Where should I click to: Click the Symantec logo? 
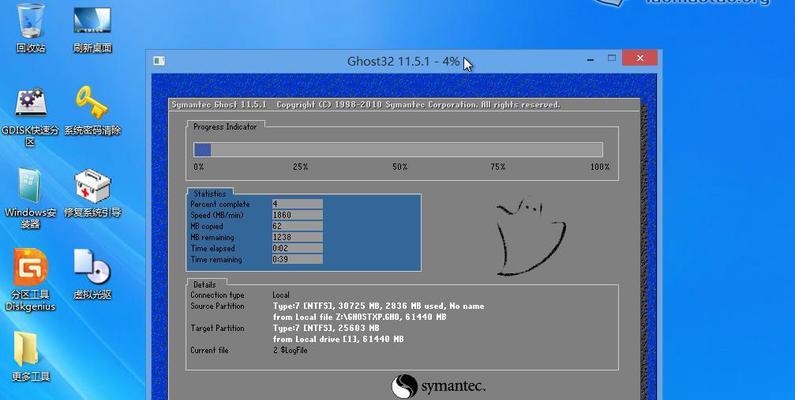438,386
